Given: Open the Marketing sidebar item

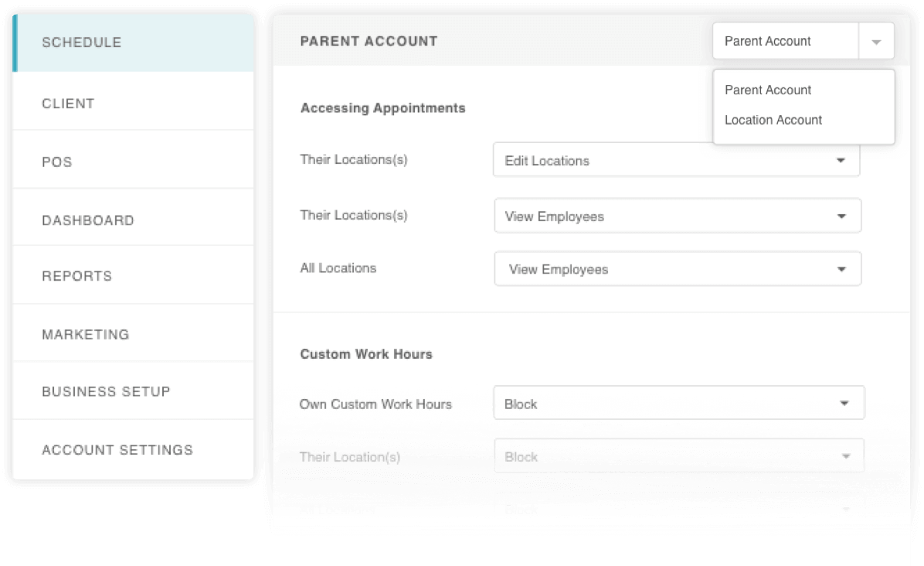Looking at the screenshot, I should click(133, 333).
